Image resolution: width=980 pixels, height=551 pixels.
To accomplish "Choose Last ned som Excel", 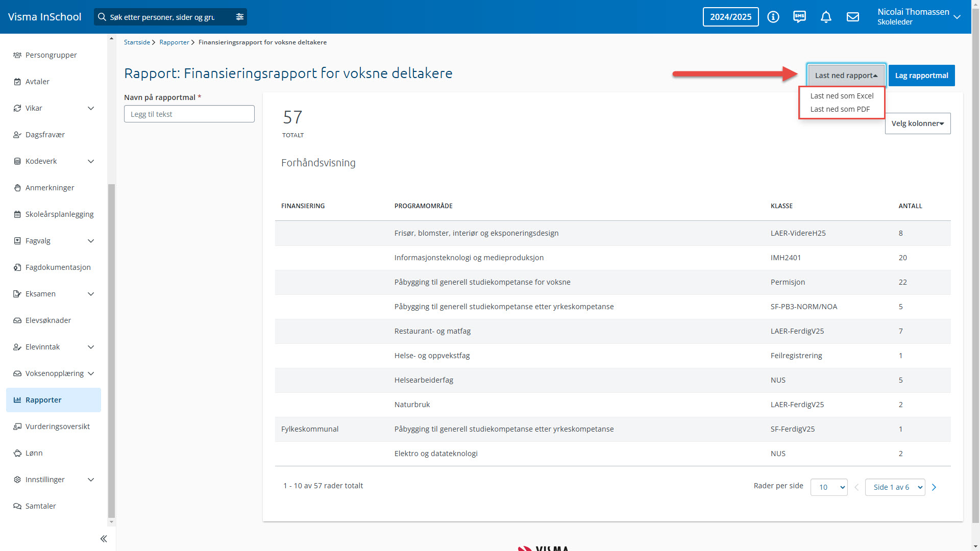I will tap(842, 96).
